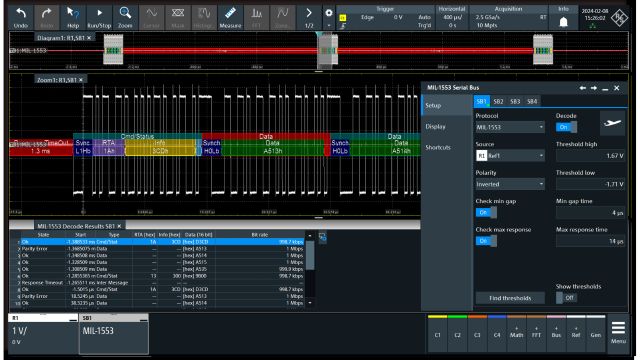Viewport: 640px width, 360px height.
Task: Activate the Help pointer tool
Action: tap(73, 18)
